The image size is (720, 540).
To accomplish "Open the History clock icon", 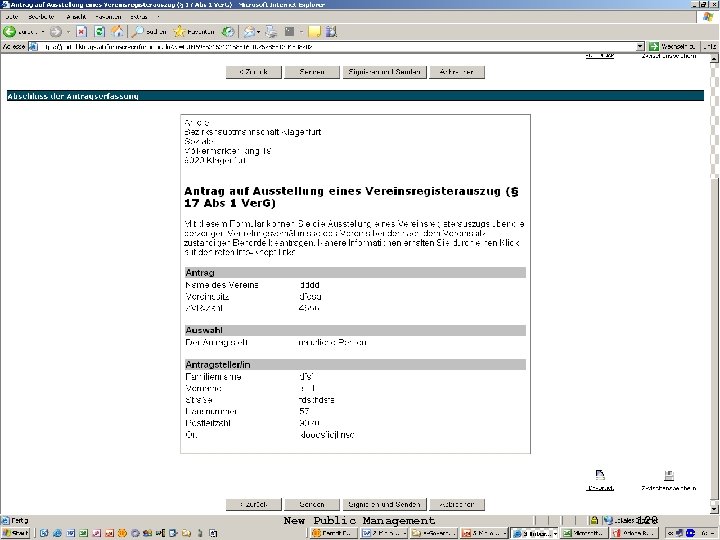I will [x=228, y=31].
